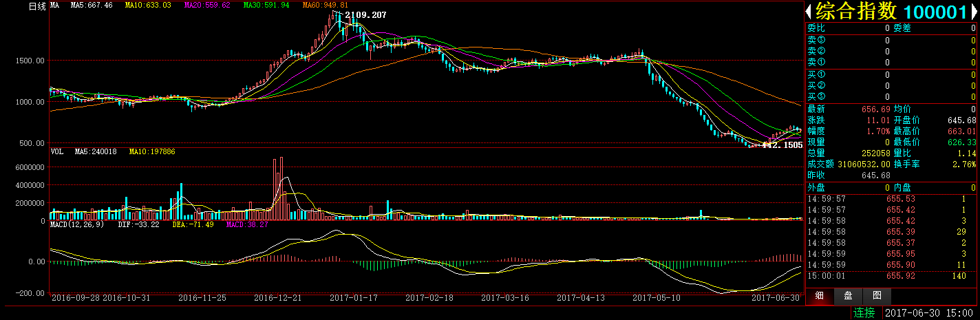This screenshot has width=980, height=320.
Task: Click the 1000.00 price axis label
Action: tap(30, 102)
